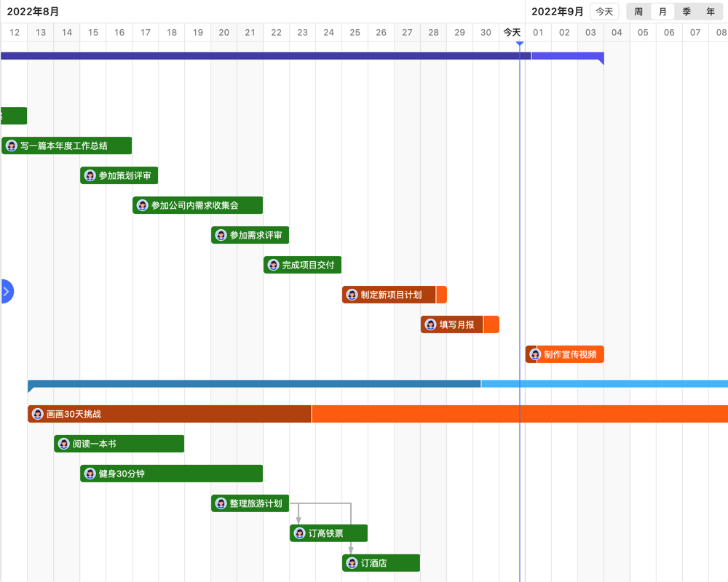Viewport: 728px width, 582px height.
Task: Jump to today with 今天 button
Action: [604, 12]
